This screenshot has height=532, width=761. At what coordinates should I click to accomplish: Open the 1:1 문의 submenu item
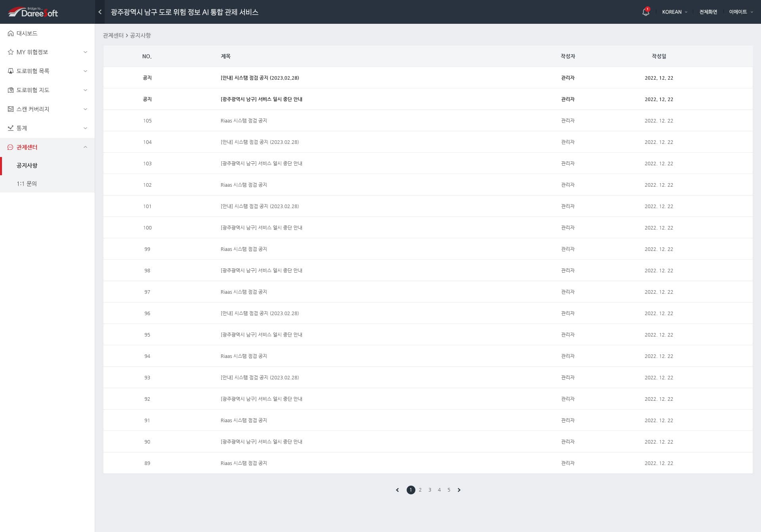[x=27, y=184]
